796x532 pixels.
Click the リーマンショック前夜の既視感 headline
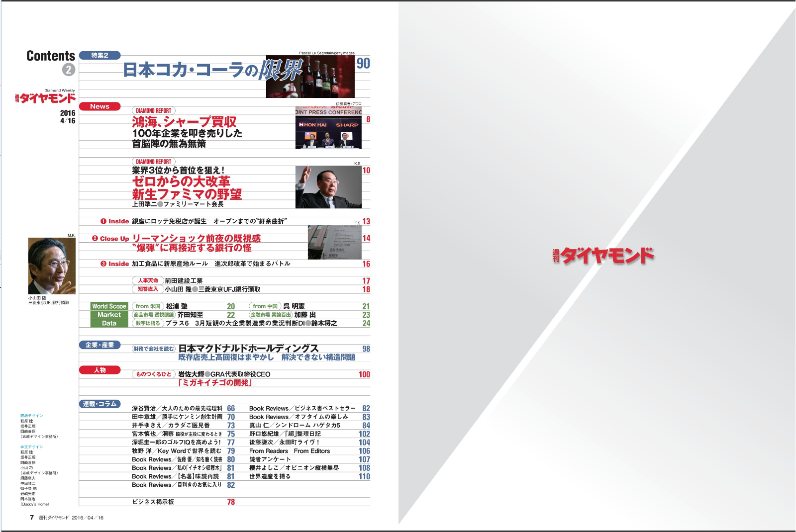click(197, 238)
